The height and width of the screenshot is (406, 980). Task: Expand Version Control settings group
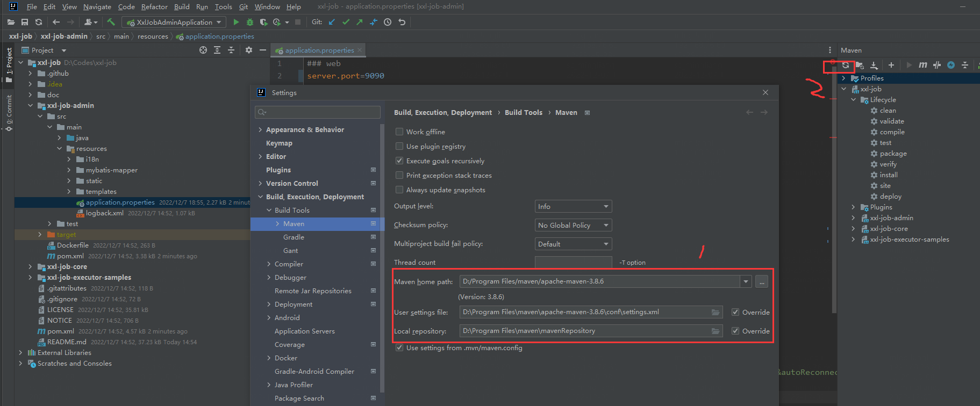260,183
